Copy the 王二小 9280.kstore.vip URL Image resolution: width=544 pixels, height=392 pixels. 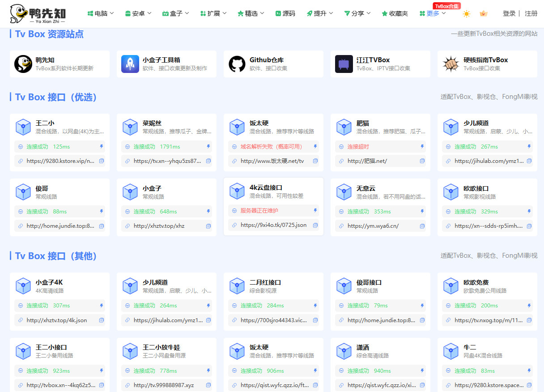click(102, 161)
